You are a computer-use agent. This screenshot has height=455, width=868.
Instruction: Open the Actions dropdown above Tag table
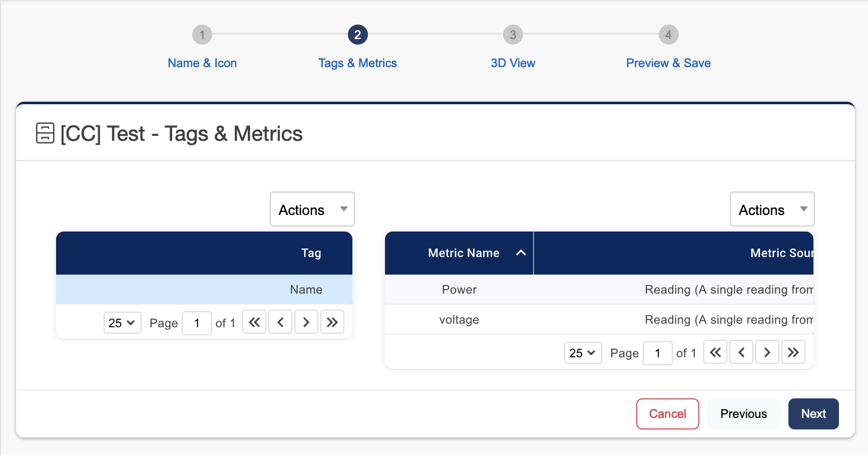(312, 209)
